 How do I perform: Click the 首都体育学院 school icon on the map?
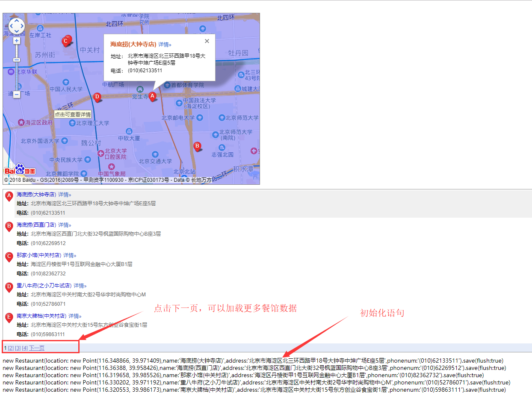(x=166, y=85)
